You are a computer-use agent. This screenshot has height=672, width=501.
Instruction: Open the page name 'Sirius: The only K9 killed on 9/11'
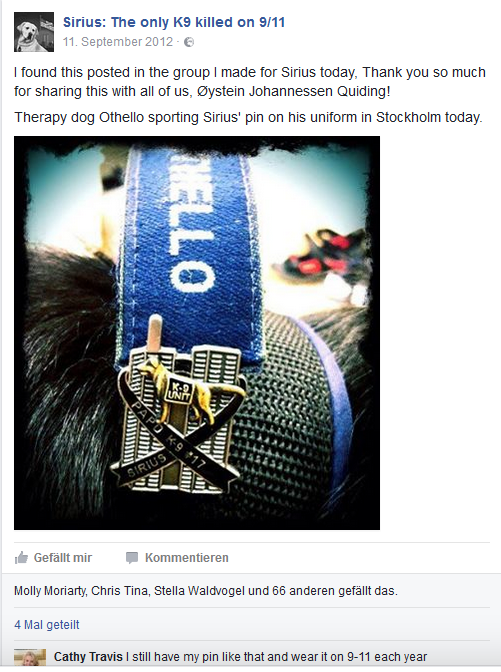pyautogui.click(x=174, y=22)
